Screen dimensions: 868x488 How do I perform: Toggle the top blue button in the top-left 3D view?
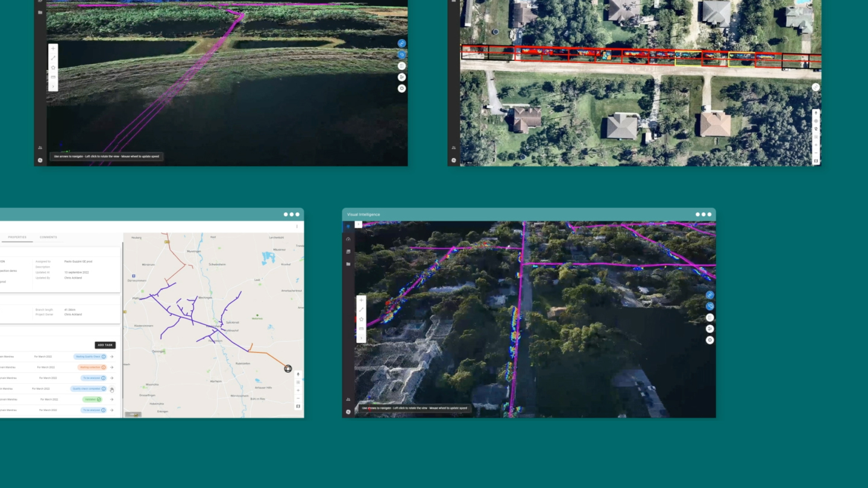point(402,43)
